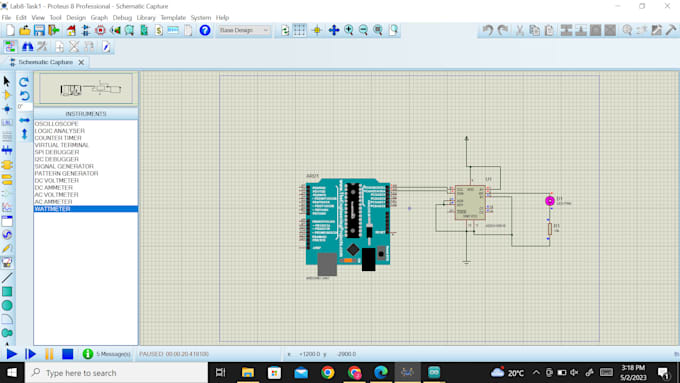Click the binoculars search icon

click(x=27, y=46)
